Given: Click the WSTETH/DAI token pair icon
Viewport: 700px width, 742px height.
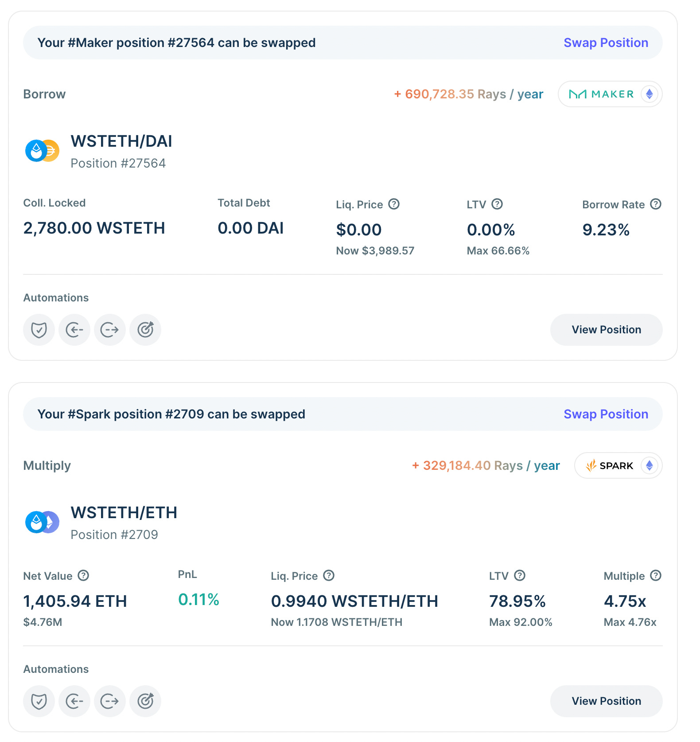Looking at the screenshot, I should (43, 151).
